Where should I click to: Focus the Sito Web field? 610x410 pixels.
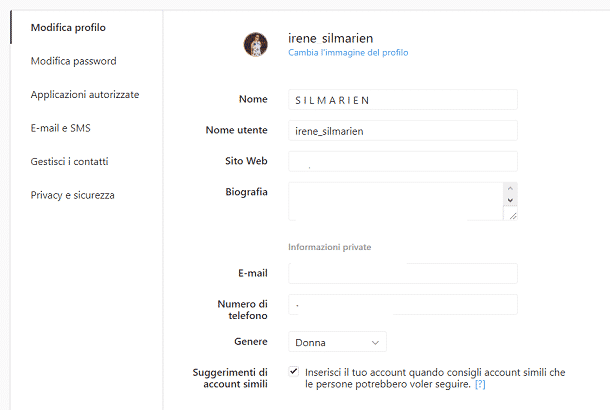402,161
